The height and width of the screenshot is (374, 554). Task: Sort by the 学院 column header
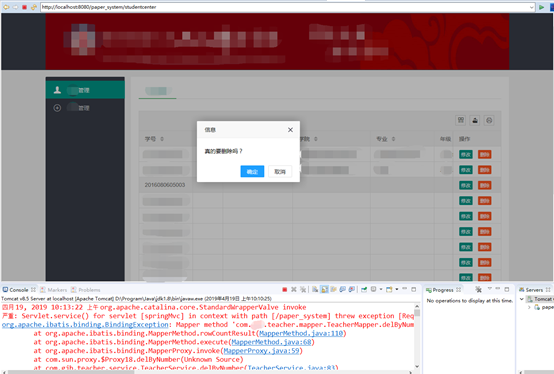(x=308, y=139)
